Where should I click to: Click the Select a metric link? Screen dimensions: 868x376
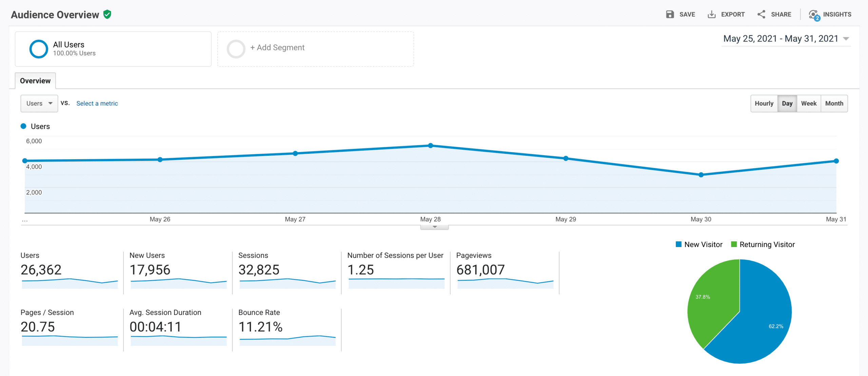97,104
